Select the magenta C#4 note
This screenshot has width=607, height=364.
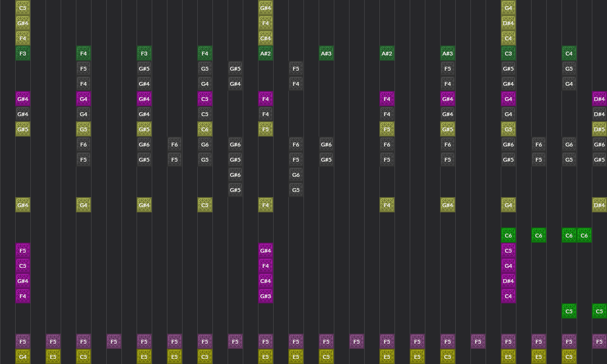pos(266,281)
